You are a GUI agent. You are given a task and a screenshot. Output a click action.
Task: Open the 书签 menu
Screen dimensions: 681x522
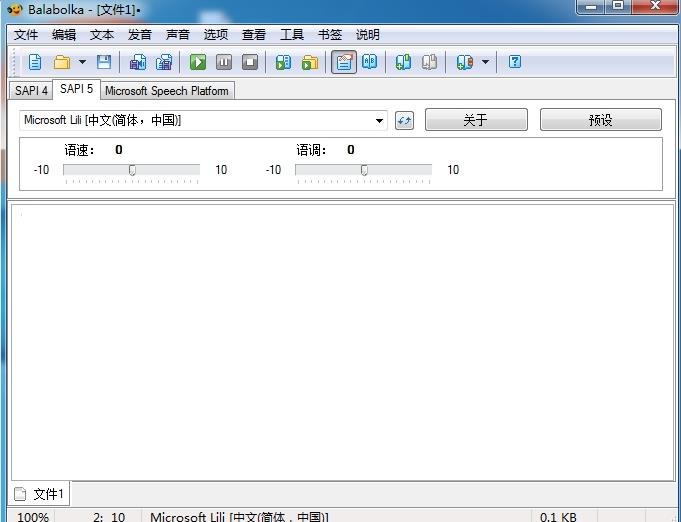330,35
